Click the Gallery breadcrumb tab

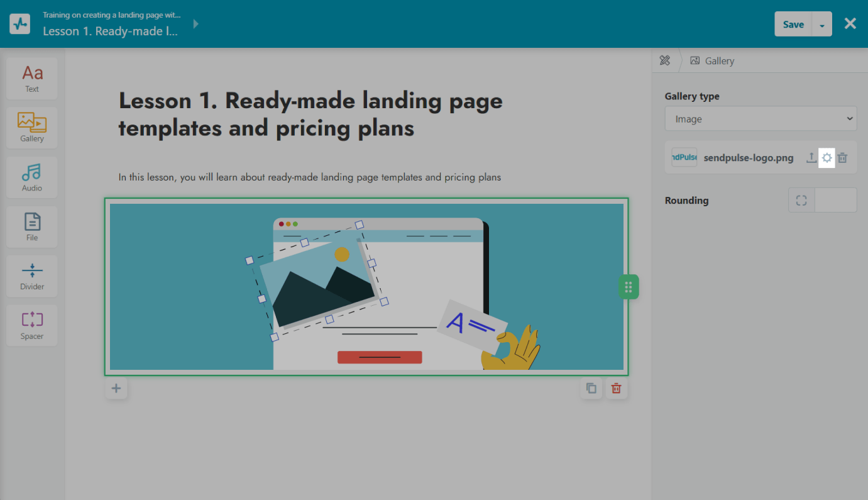(712, 61)
